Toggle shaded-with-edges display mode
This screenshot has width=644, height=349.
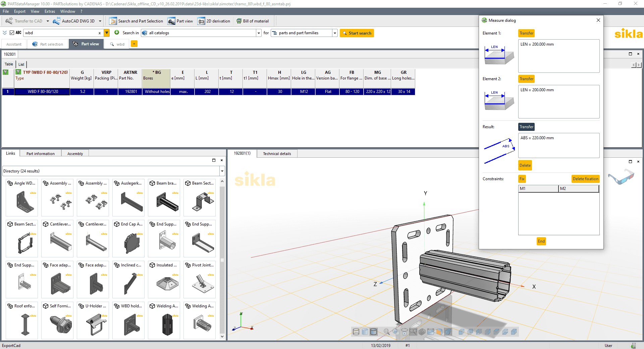point(373,332)
